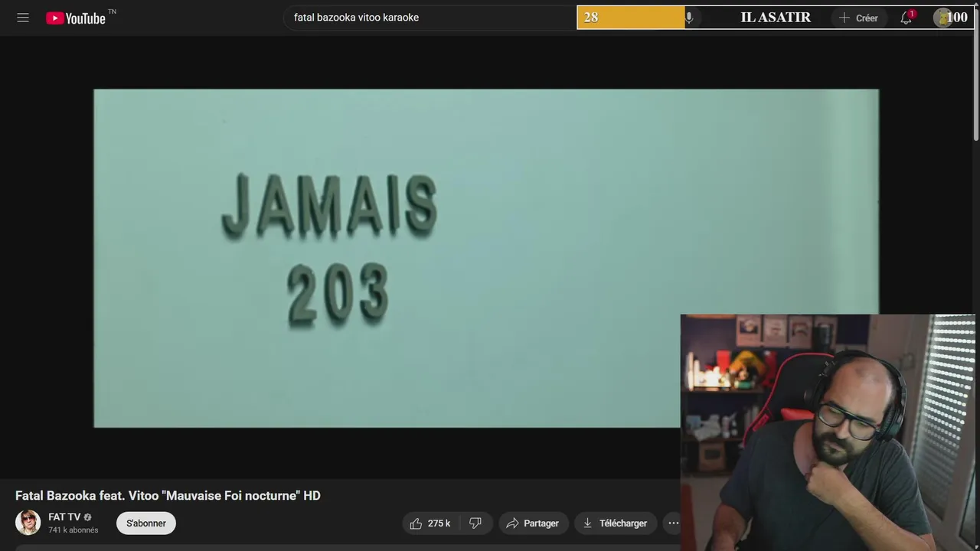
Task: Open more actions ellipsis menu
Action: (x=673, y=523)
